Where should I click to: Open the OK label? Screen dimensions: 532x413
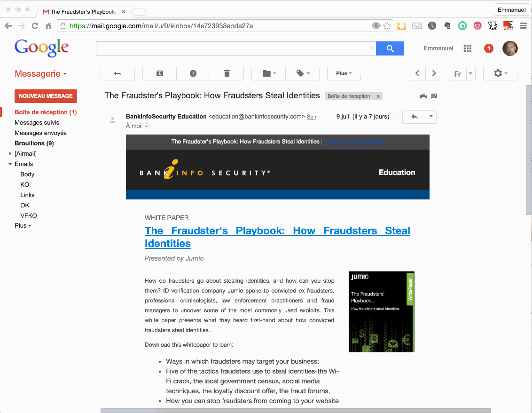[x=25, y=205]
